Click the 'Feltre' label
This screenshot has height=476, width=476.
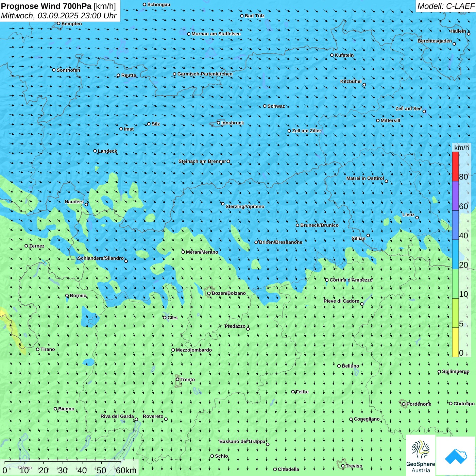pos(302,392)
